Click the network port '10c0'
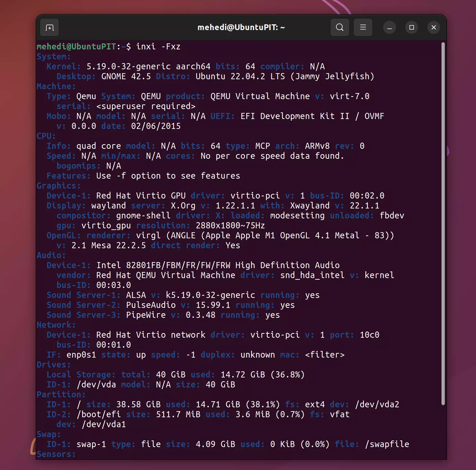476x470 pixels. [369, 335]
